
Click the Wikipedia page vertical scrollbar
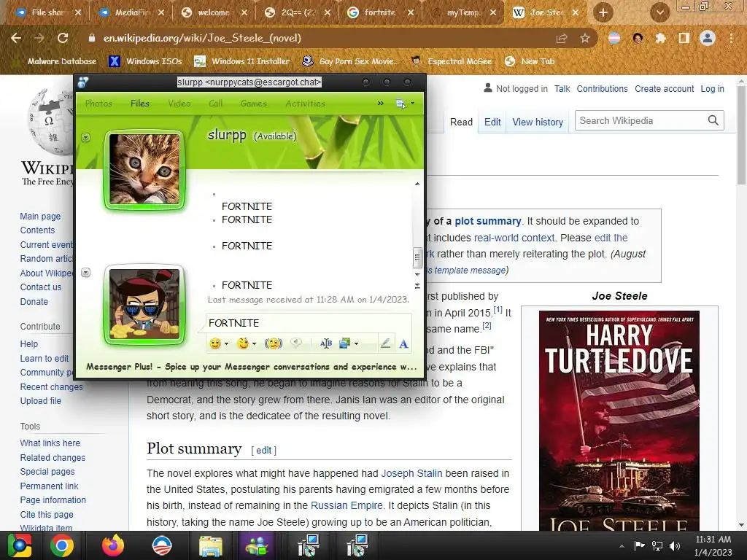pos(741,136)
